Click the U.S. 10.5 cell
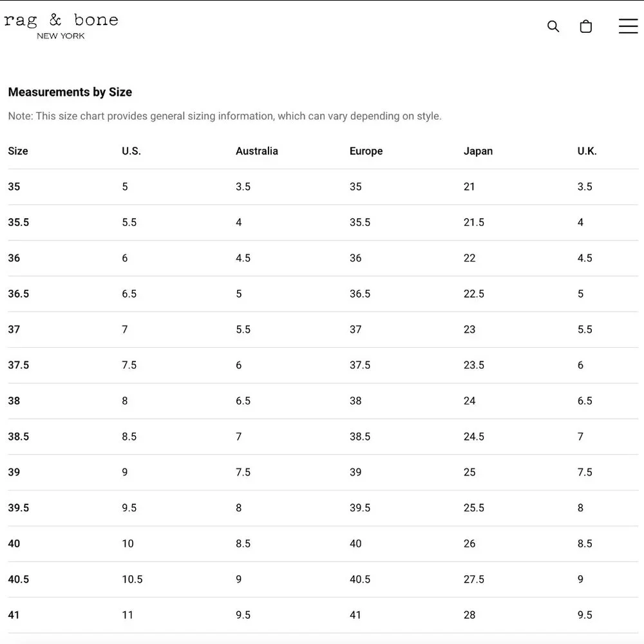Viewport: 644px width, 644px height. point(133,580)
